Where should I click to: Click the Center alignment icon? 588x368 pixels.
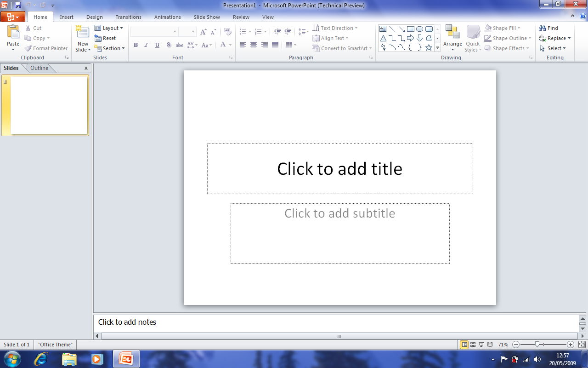click(254, 45)
